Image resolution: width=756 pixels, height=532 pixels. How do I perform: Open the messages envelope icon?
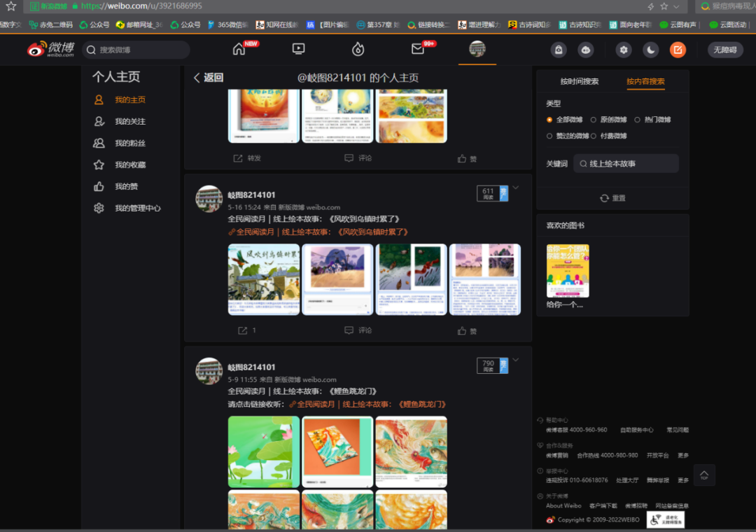click(x=417, y=49)
